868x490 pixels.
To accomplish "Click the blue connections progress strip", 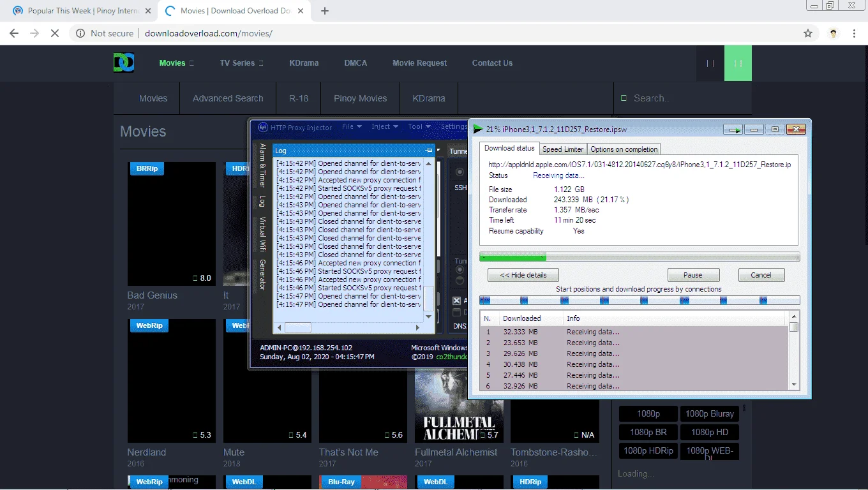I will (x=640, y=301).
